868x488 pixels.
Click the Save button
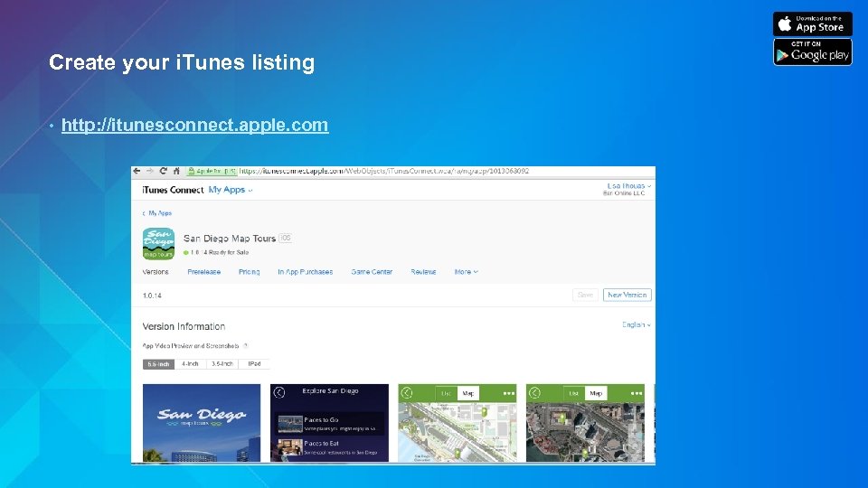(x=585, y=295)
